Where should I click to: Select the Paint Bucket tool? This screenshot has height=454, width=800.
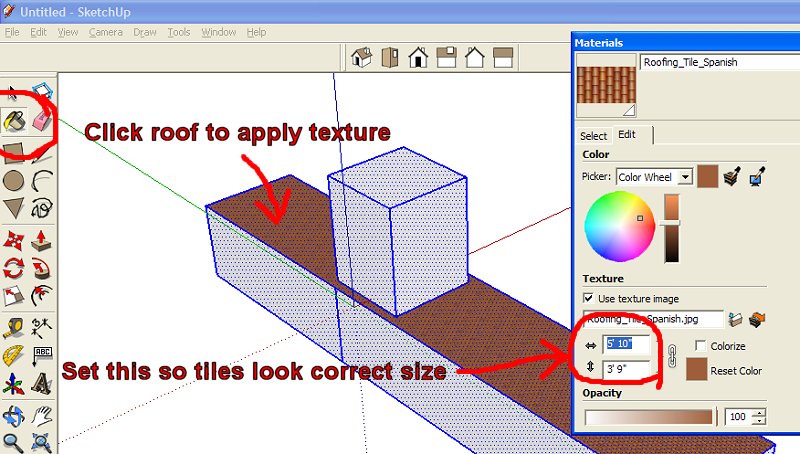click(x=14, y=122)
